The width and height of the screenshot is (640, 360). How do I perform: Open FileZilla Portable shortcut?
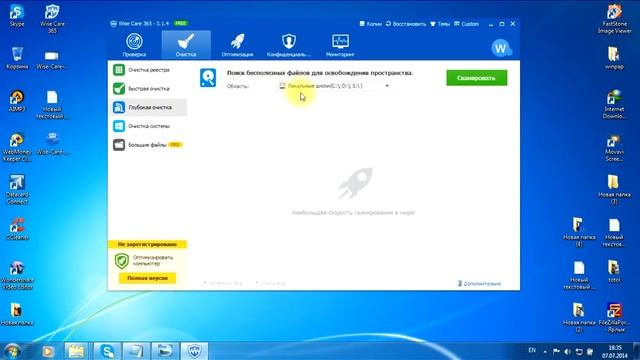[614, 318]
